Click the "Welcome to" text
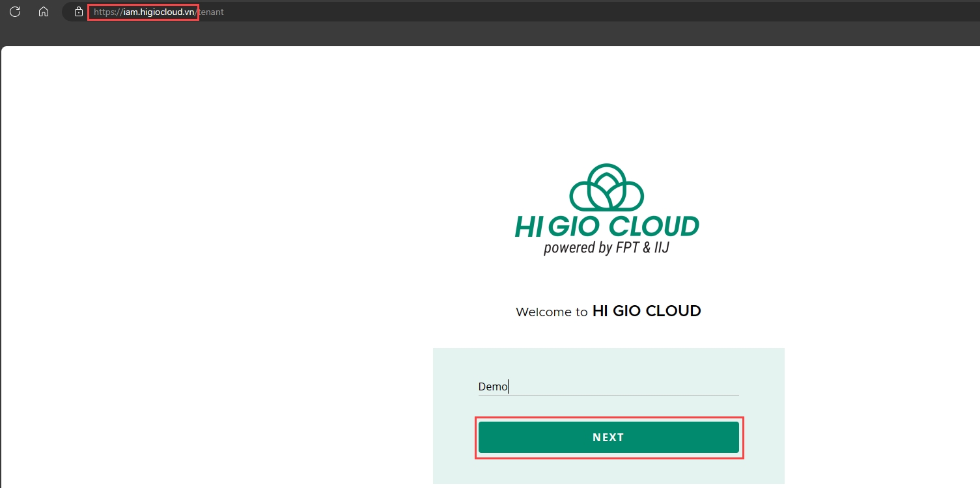Viewport: 980px width, 488px height. click(x=552, y=312)
